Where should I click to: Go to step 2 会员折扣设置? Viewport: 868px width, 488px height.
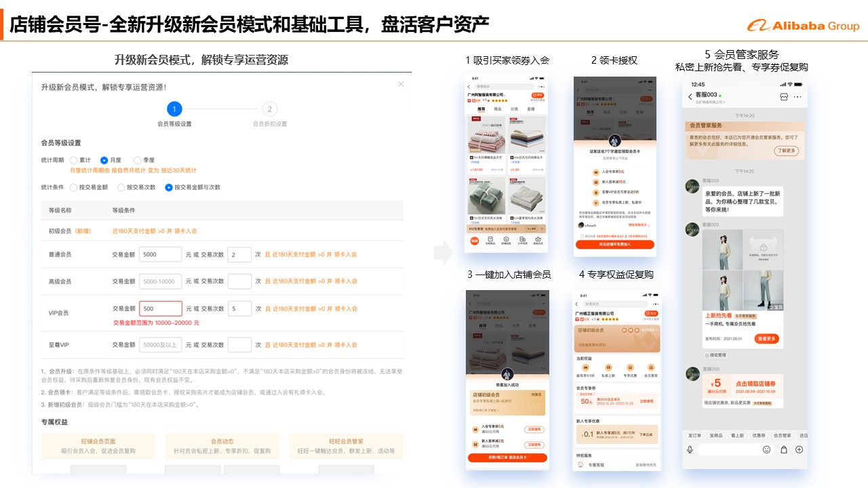click(x=269, y=109)
